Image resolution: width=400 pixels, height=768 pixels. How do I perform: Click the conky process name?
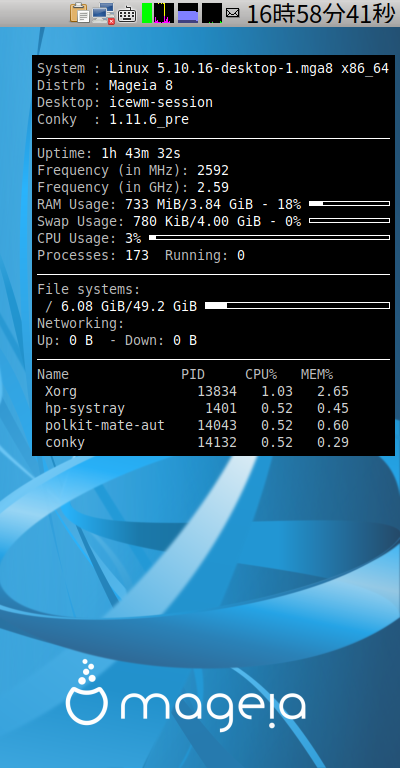tap(65, 443)
